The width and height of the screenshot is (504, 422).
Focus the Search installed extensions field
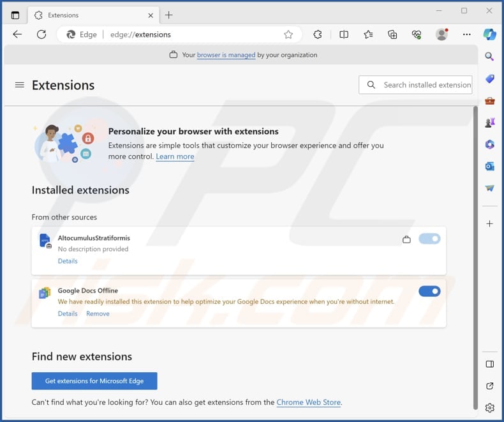[x=415, y=85]
